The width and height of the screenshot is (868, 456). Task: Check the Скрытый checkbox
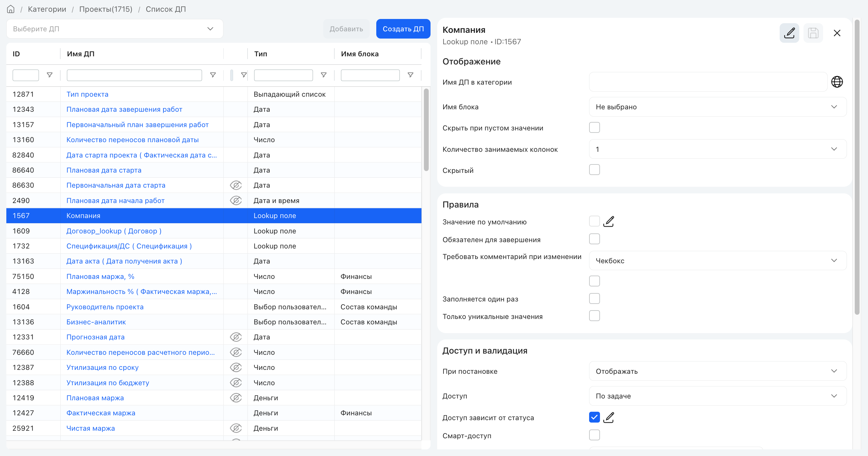tap(594, 170)
